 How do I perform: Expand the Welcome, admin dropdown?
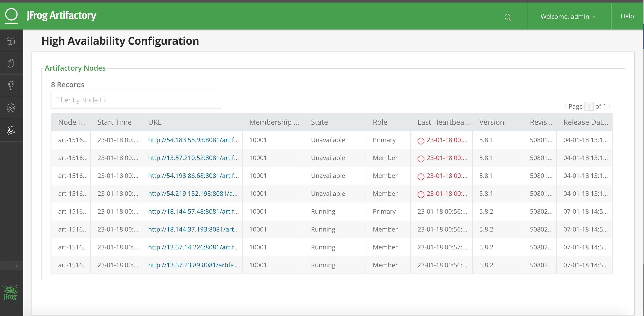[569, 17]
